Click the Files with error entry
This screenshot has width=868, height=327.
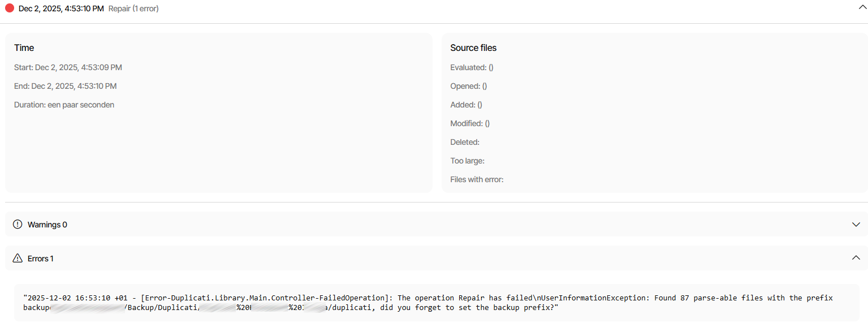coord(477,179)
